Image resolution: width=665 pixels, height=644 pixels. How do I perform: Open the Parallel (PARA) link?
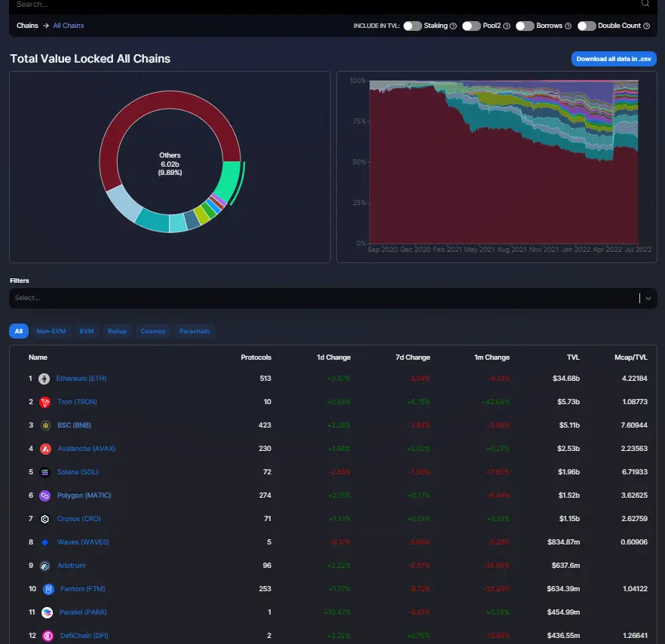pos(83,612)
